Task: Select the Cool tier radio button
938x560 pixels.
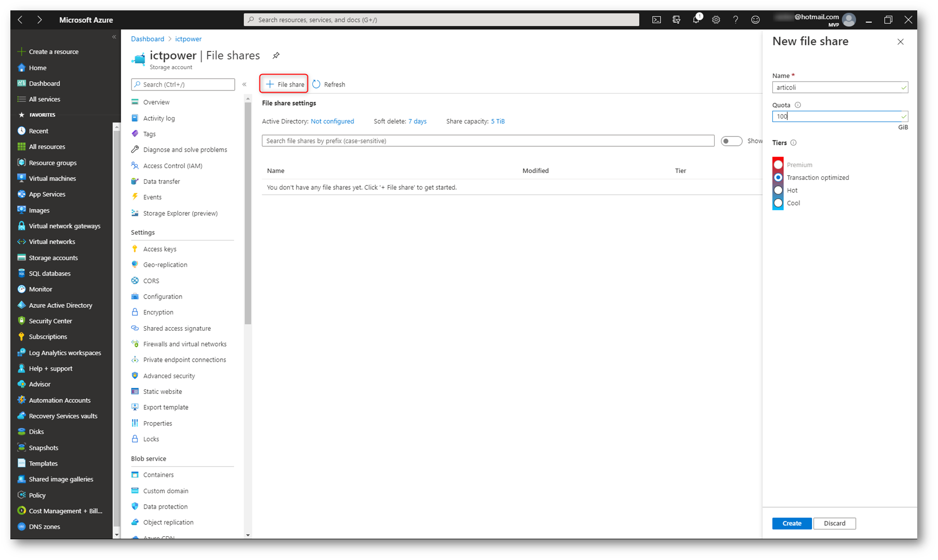Action: point(778,203)
